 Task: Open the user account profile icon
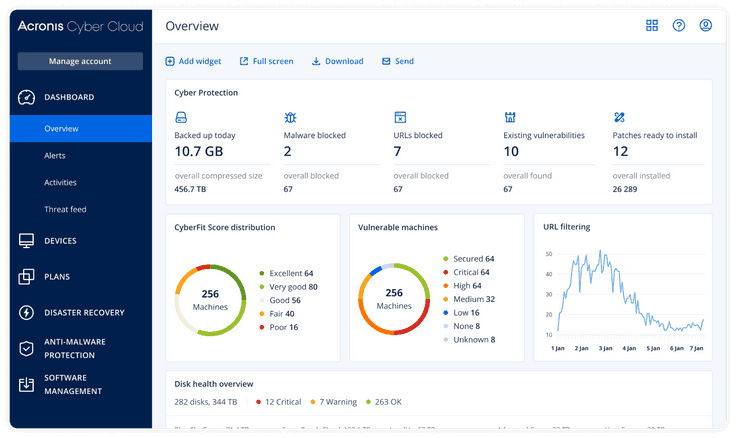point(706,26)
